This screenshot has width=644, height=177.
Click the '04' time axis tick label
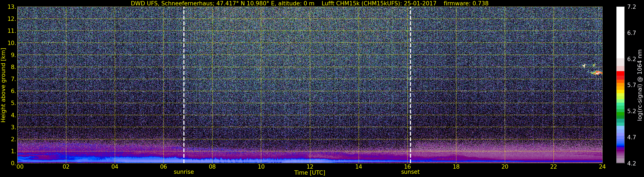tap(115, 167)
